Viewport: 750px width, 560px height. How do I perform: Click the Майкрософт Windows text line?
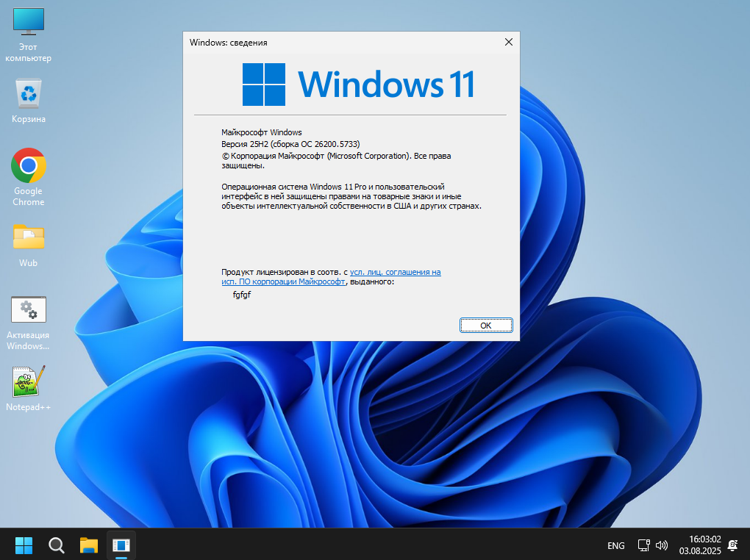click(x=262, y=132)
